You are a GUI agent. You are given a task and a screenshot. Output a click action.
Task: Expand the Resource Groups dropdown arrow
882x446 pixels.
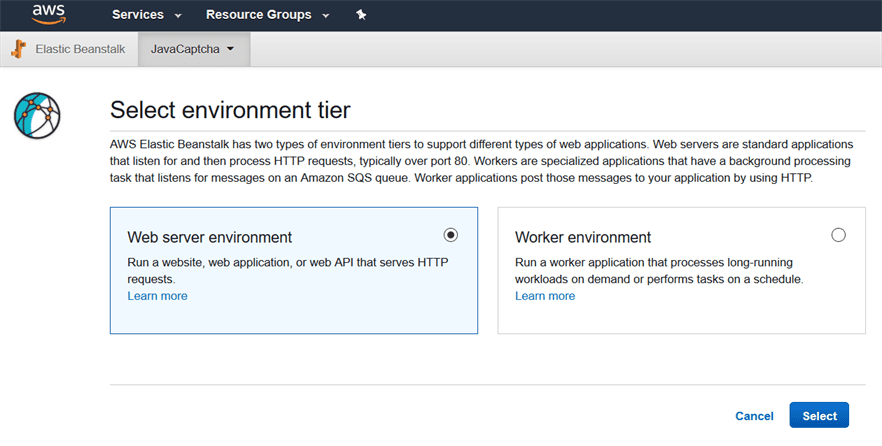pos(326,16)
